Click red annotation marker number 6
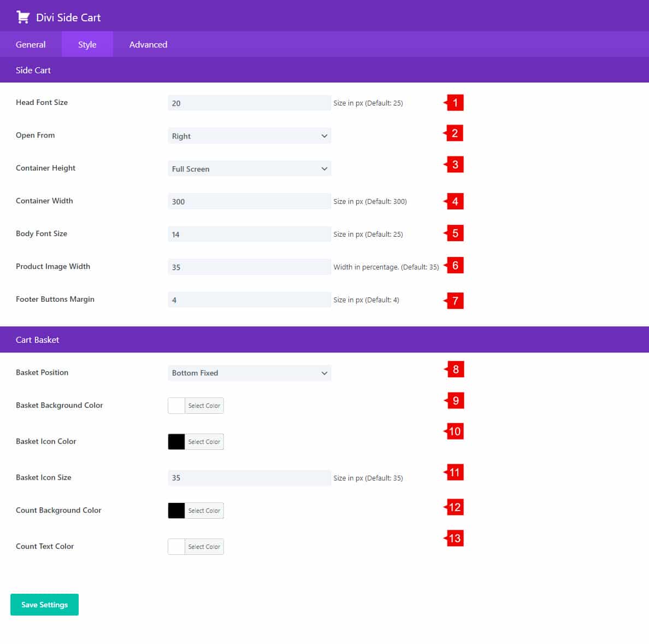 click(x=455, y=266)
